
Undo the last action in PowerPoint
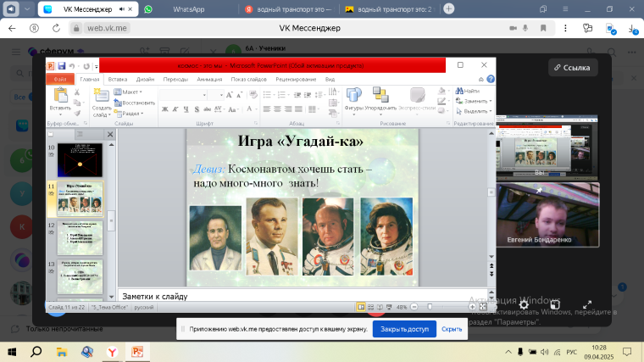tap(72, 66)
